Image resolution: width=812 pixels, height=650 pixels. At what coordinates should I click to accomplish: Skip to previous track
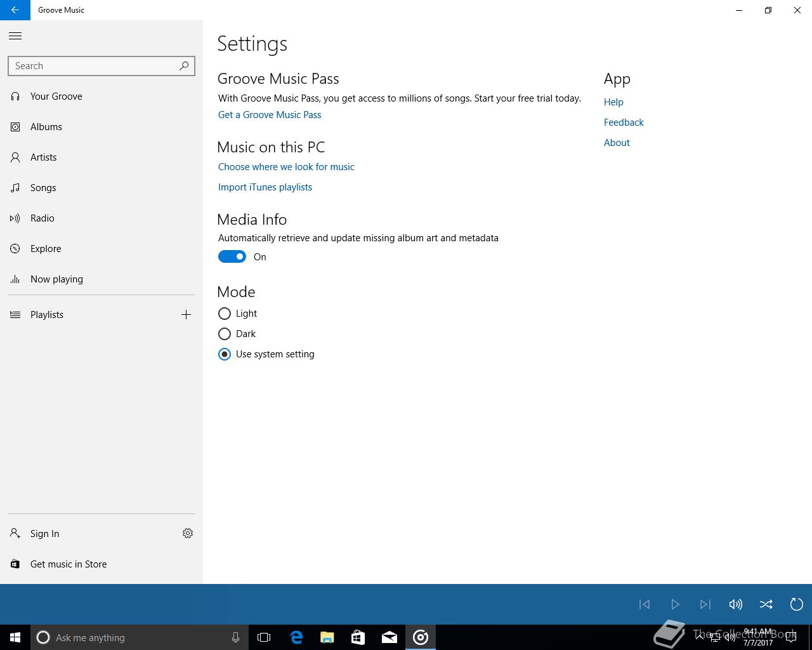click(x=645, y=604)
